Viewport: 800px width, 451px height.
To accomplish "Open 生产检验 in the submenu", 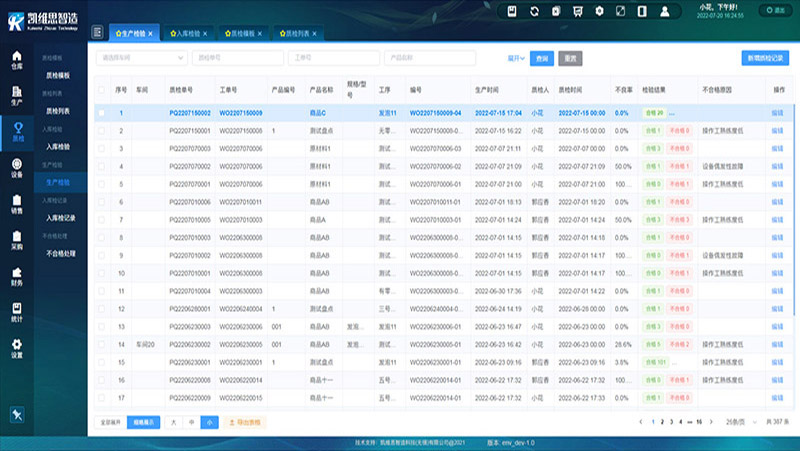I will (x=58, y=182).
